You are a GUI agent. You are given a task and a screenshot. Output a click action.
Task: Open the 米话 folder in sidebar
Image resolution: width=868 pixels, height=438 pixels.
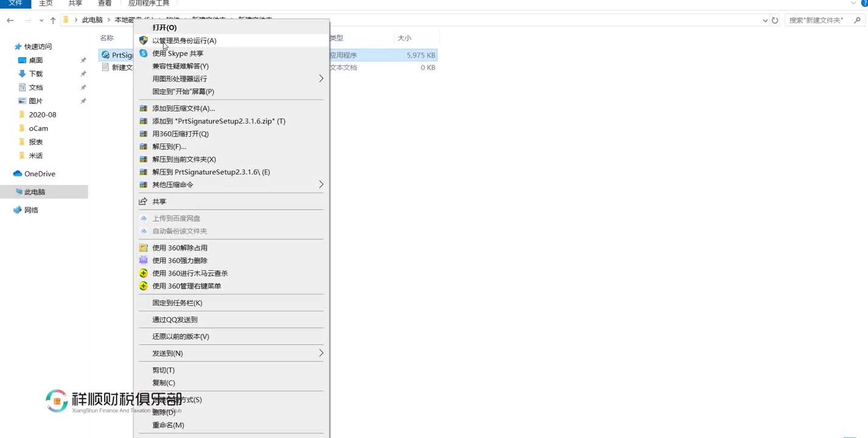click(x=36, y=156)
